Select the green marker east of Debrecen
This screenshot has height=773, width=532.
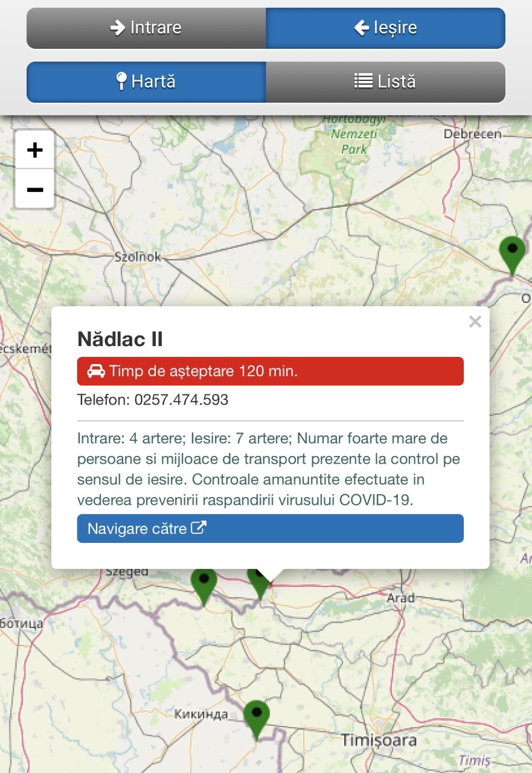pos(512,253)
